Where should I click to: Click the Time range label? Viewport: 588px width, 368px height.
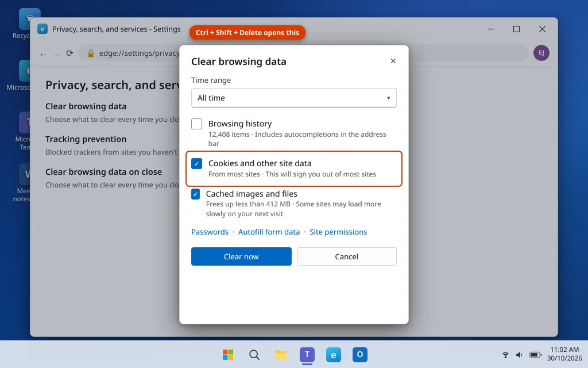[211, 80]
